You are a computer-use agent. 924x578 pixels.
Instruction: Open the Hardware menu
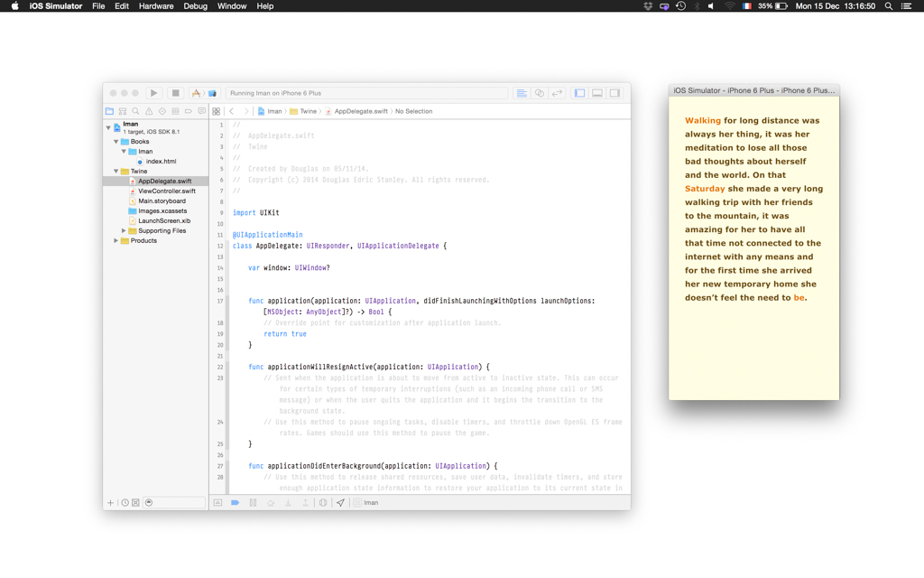point(155,6)
